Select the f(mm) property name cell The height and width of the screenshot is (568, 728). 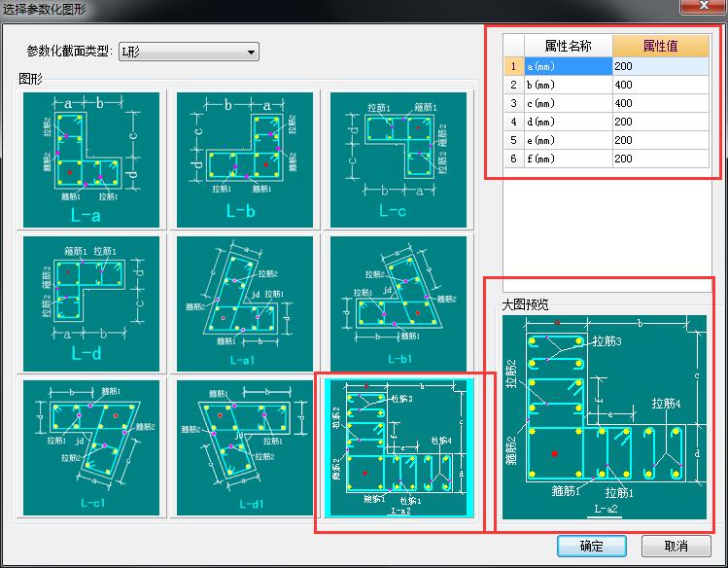pyautogui.click(x=569, y=159)
